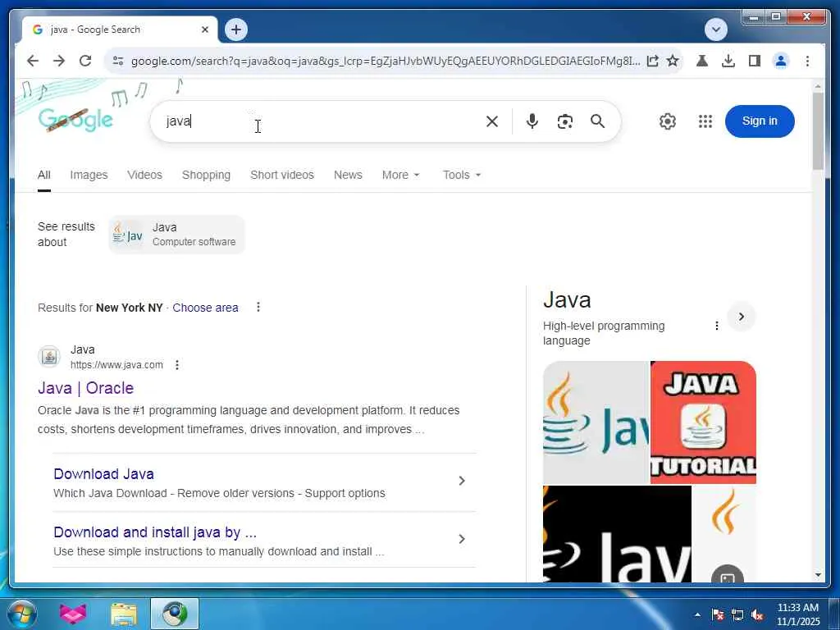
Task: Open Chrome Labs flask icon
Action: [x=702, y=61]
